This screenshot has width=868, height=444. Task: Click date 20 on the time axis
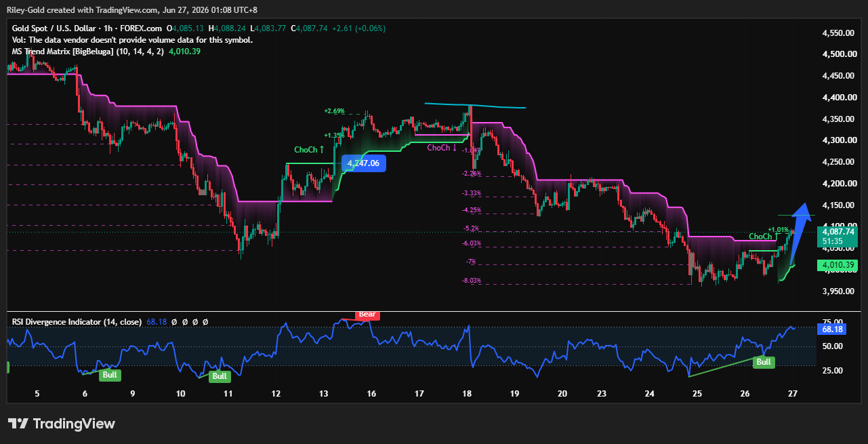[562, 394]
